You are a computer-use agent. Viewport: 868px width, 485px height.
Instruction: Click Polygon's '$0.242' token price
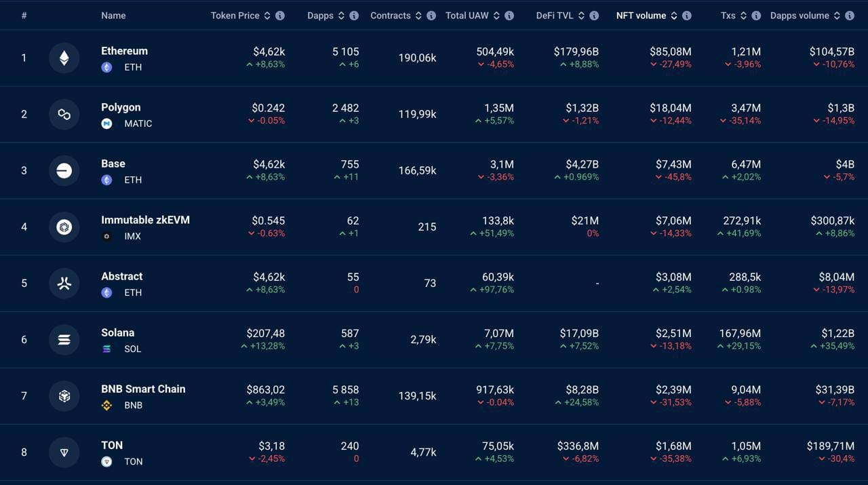[269, 108]
